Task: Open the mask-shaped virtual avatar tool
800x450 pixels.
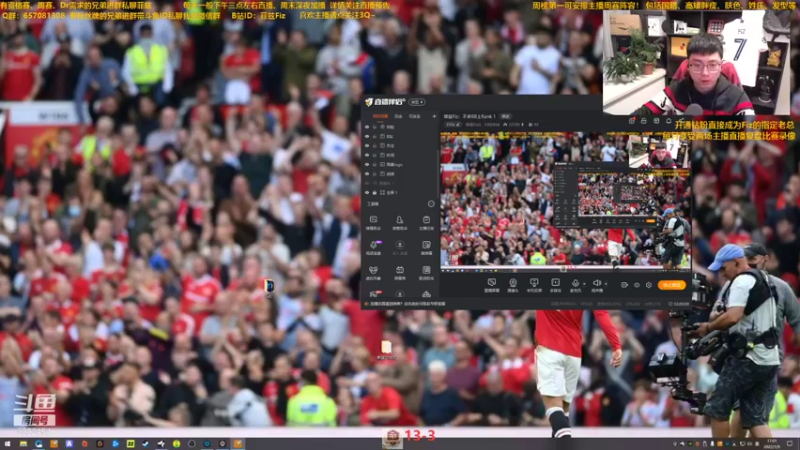Action: (373, 273)
